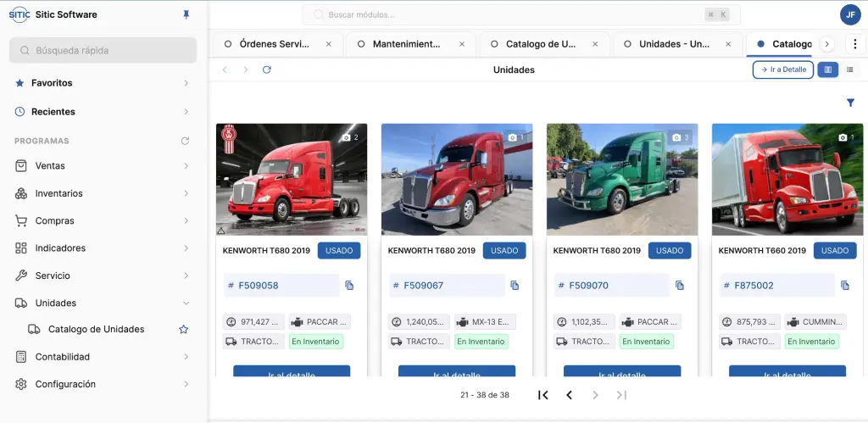Go to the next page of results

coord(596,395)
